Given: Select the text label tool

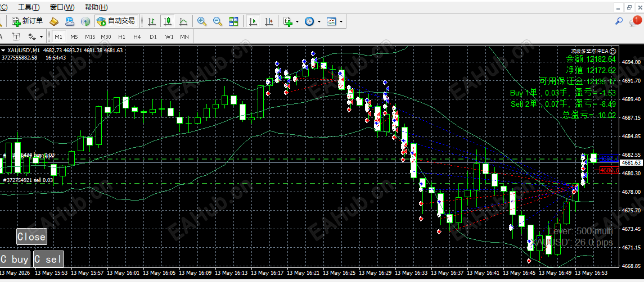Looking at the screenshot, I should 16,37.
